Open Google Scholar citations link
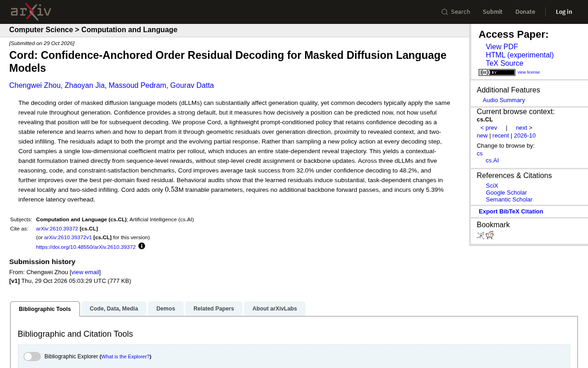This screenshot has width=588, height=368. coord(506,193)
